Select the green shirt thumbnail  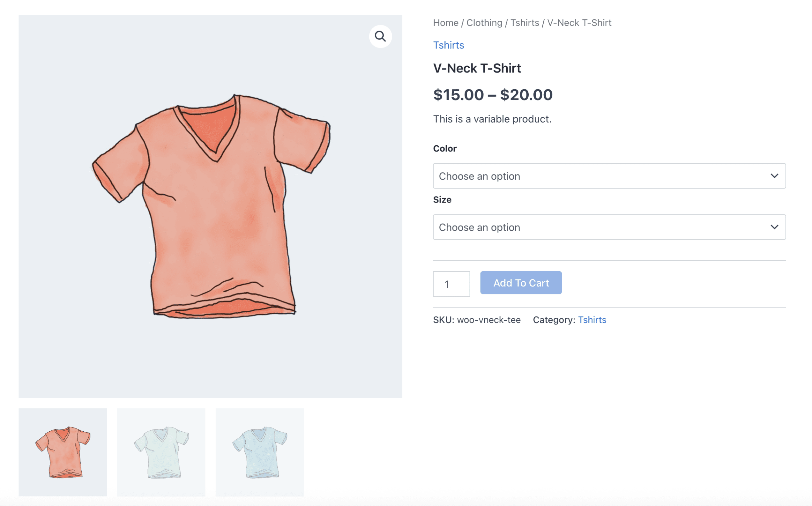(x=161, y=452)
